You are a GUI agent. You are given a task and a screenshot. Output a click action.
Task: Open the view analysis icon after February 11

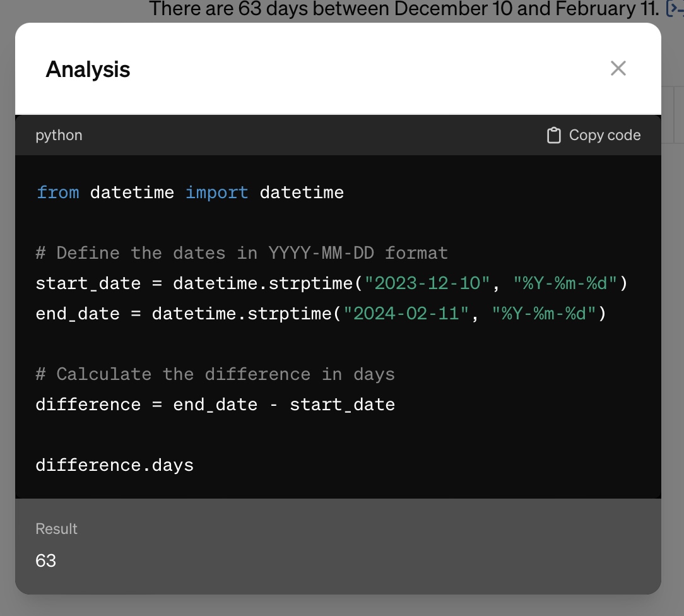(675, 9)
